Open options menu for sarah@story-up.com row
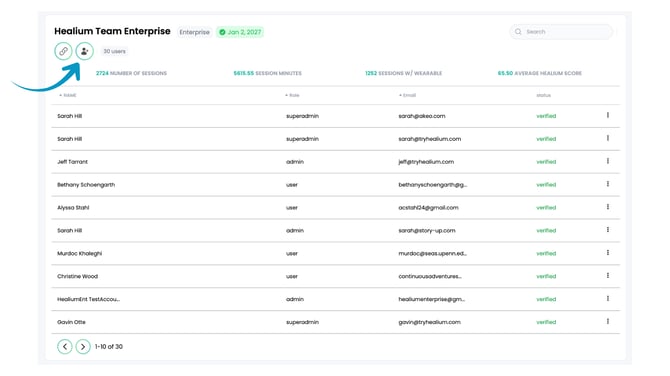This screenshot has width=670, height=376. tap(608, 230)
